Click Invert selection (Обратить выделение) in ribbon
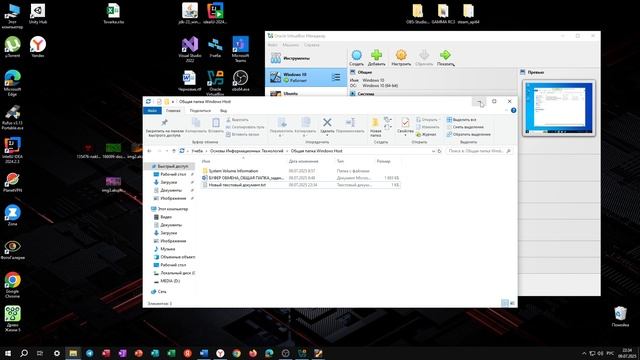640x360 pixels. point(469,134)
